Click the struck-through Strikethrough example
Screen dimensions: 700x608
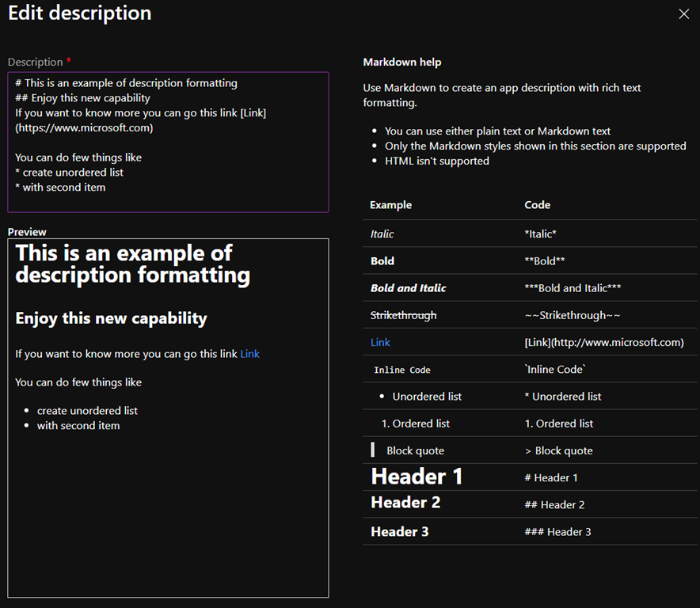click(403, 315)
